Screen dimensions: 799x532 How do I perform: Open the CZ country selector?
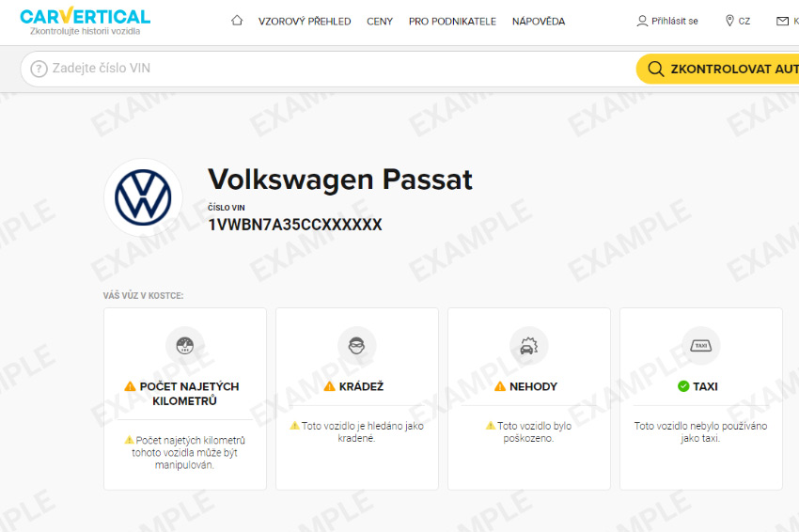tap(744, 22)
